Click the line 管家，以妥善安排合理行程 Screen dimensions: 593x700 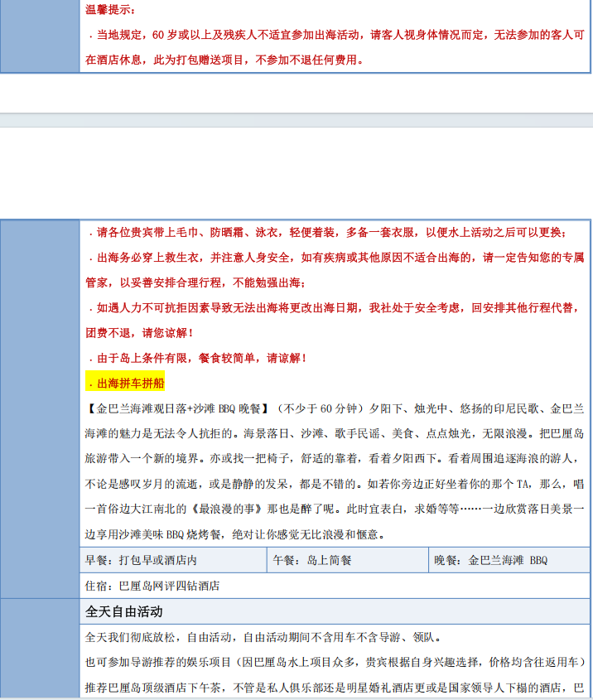tap(195, 282)
